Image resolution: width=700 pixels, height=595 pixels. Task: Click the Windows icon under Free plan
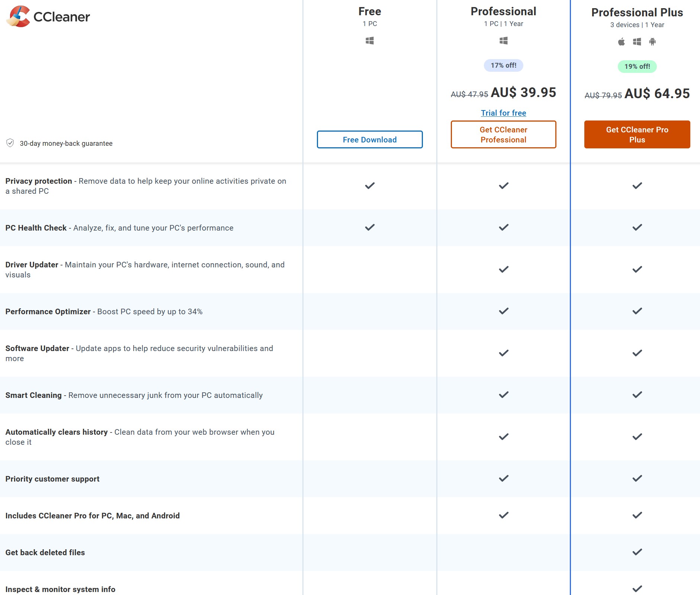(369, 41)
